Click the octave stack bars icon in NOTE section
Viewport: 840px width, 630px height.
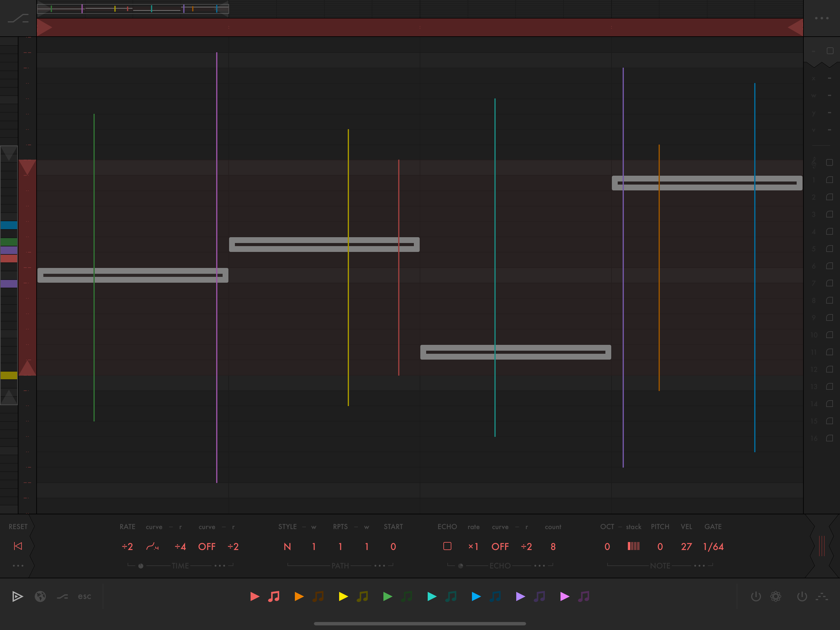point(634,546)
